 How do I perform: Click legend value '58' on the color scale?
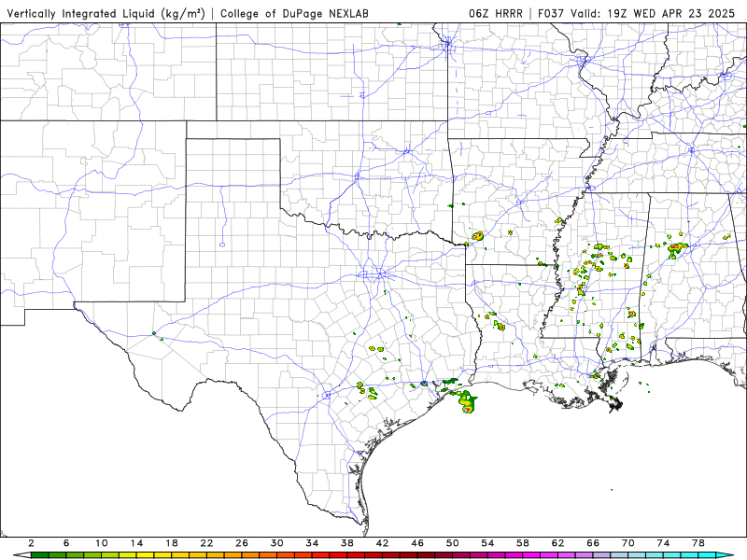(523, 543)
